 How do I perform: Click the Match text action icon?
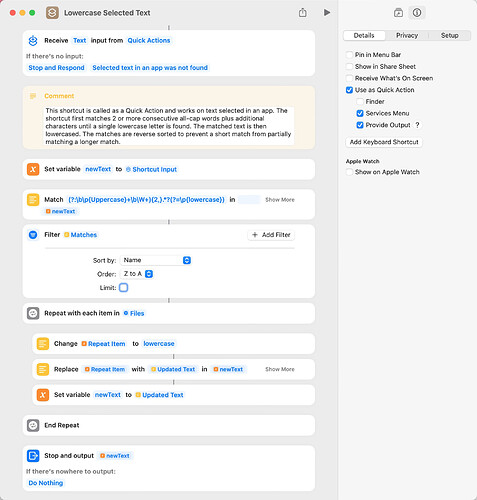pos(33,200)
